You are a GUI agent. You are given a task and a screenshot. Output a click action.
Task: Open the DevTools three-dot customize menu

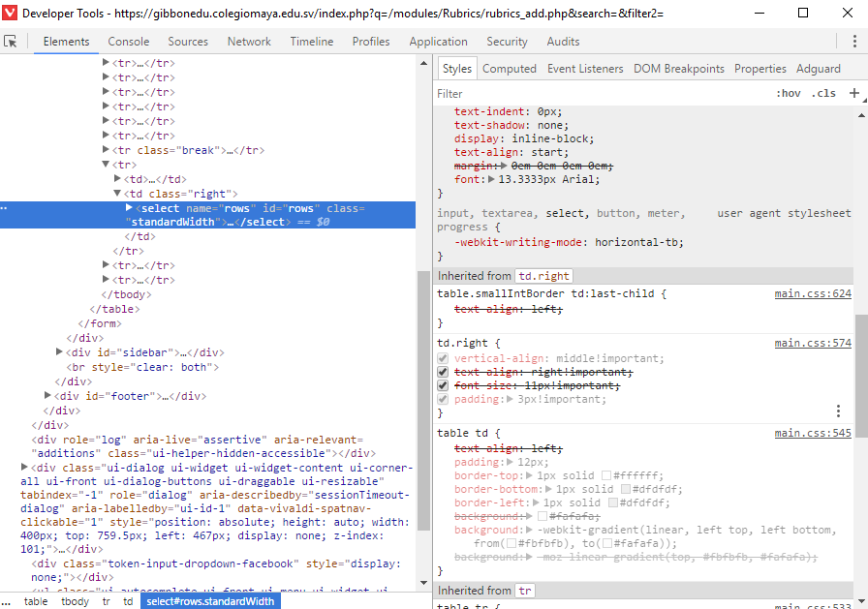click(854, 42)
